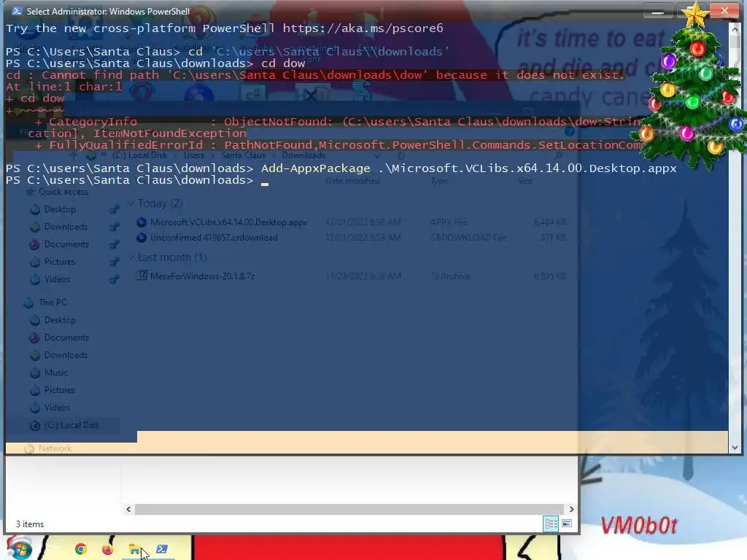Launch Firefox from the taskbar
747x560 pixels.
(108, 549)
